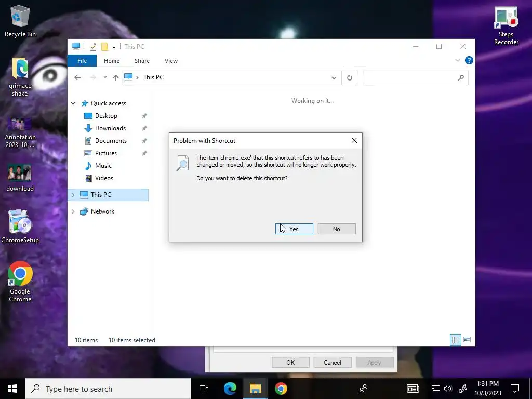Open Music in Quick access
Viewport: 532px width, 399px height.
(x=103, y=166)
